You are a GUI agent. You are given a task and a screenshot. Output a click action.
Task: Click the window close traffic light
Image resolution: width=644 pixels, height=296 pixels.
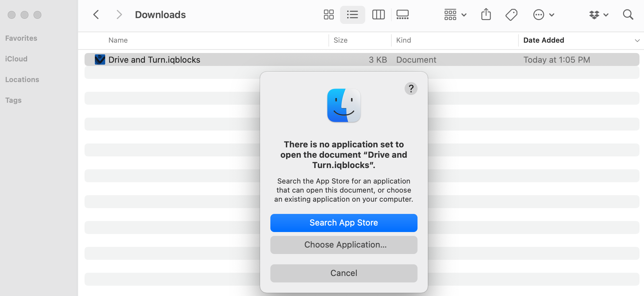(x=12, y=15)
